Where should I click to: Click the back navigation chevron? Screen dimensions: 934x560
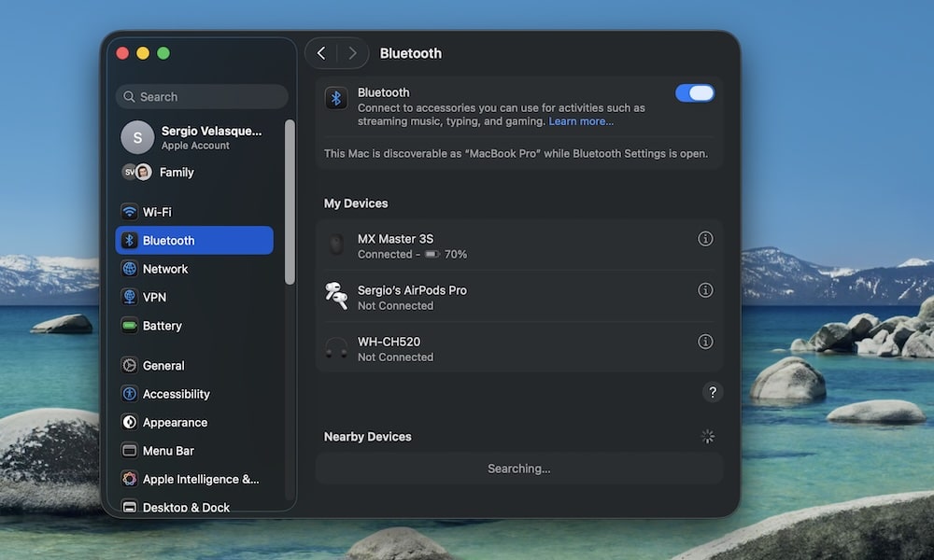[321, 53]
